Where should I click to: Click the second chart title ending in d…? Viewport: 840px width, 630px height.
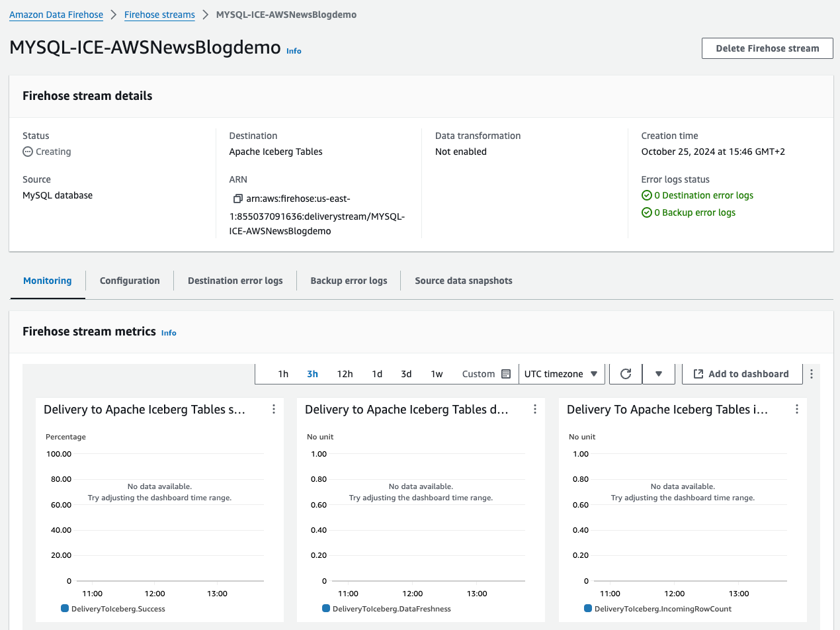point(406,410)
